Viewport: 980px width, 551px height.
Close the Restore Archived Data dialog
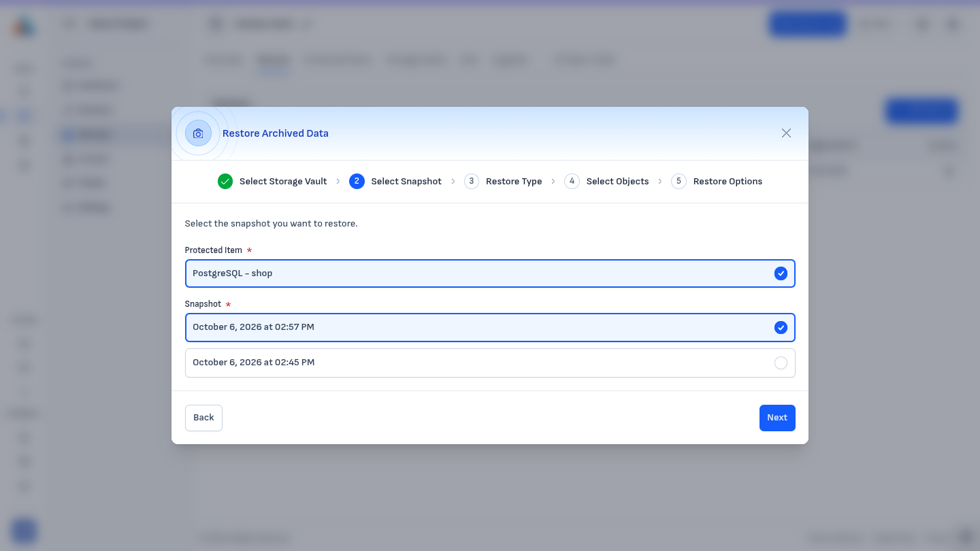pos(786,133)
